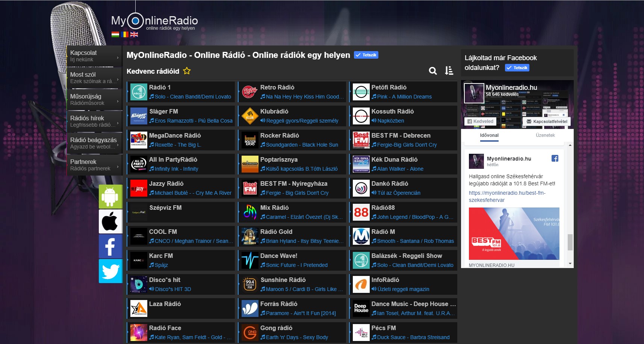The width and height of the screenshot is (644, 344).
Task: Expand the Most szól menu item
Action: pos(94,78)
